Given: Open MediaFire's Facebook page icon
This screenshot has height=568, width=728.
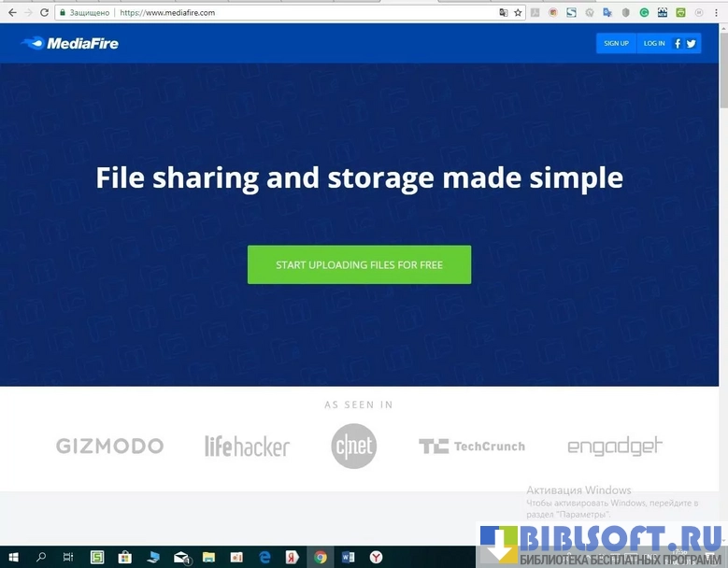Looking at the screenshot, I should tap(678, 43).
